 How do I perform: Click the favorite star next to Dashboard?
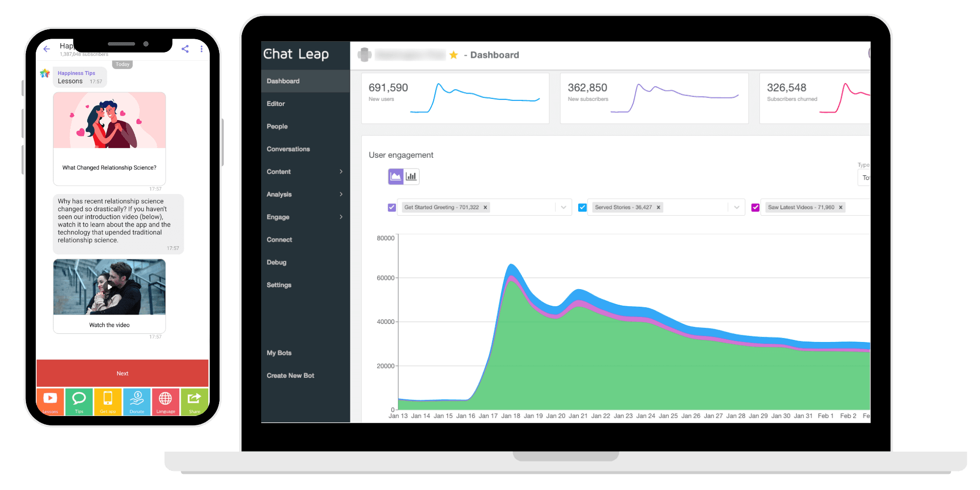tap(454, 55)
